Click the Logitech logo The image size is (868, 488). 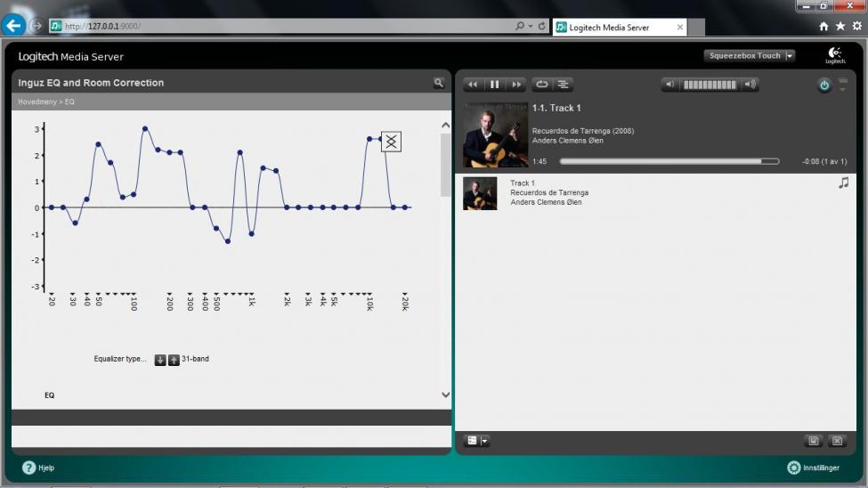pos(835,55)
